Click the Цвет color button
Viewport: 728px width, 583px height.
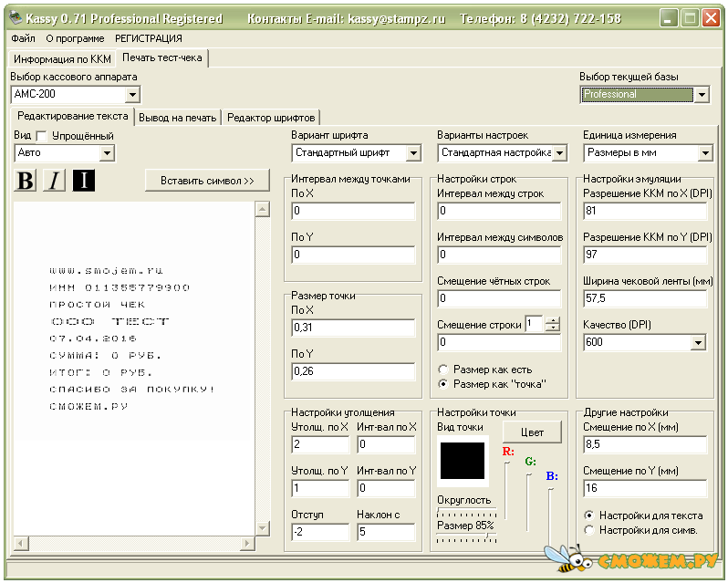click(532, 432)
